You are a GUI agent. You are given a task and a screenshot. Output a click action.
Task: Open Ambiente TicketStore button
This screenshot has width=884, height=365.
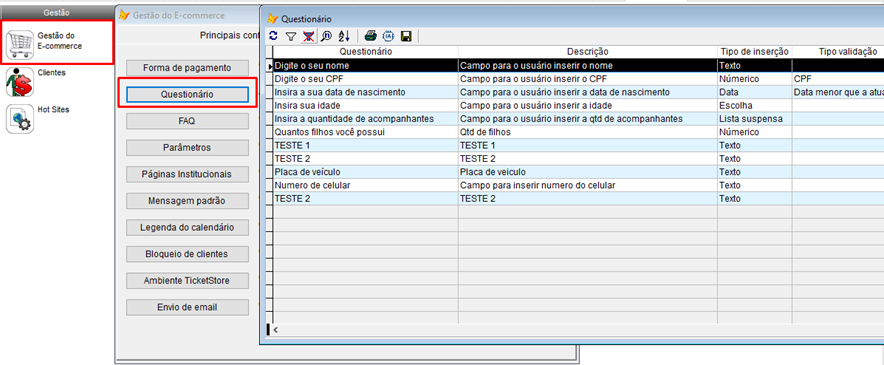pos(187,281)
